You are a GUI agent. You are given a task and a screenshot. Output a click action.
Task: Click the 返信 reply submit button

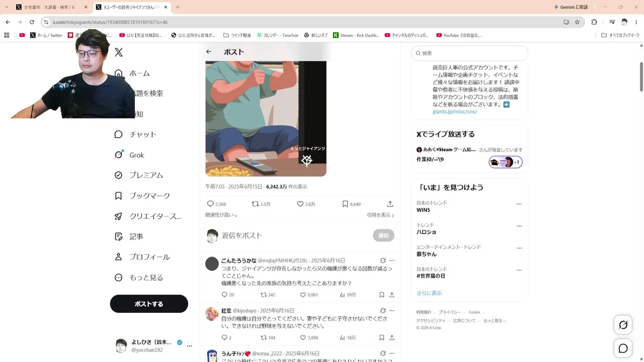[383, 235]
